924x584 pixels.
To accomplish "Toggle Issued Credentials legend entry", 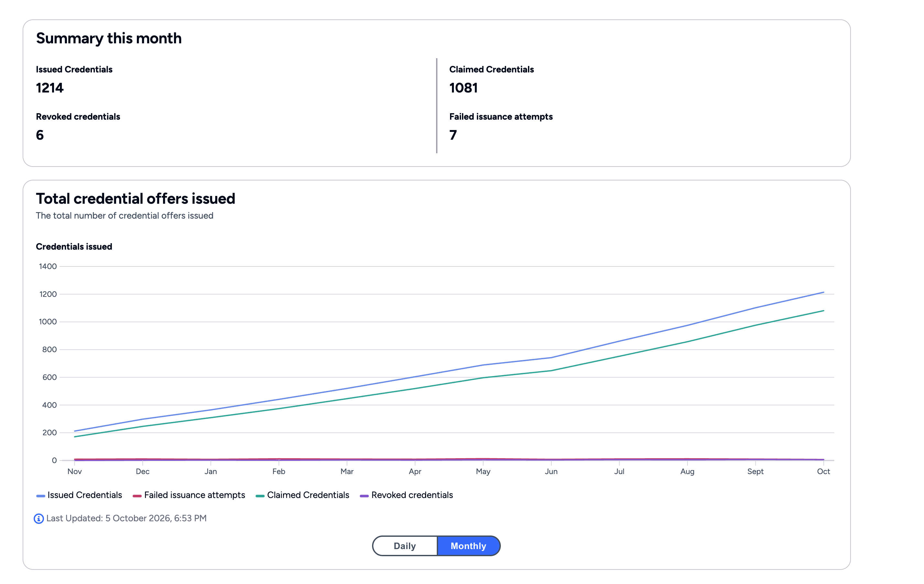I will click(79, 495).
